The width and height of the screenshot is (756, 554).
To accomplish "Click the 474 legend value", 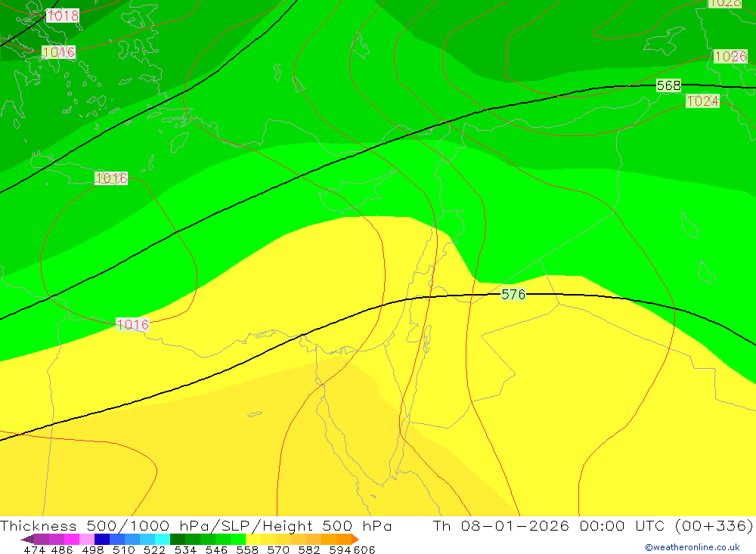I will click(34, 549).
